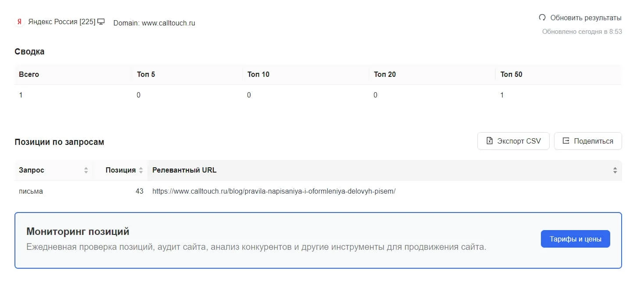
Task: Sort by the Позиция column arrows
Action: [141, 170]
